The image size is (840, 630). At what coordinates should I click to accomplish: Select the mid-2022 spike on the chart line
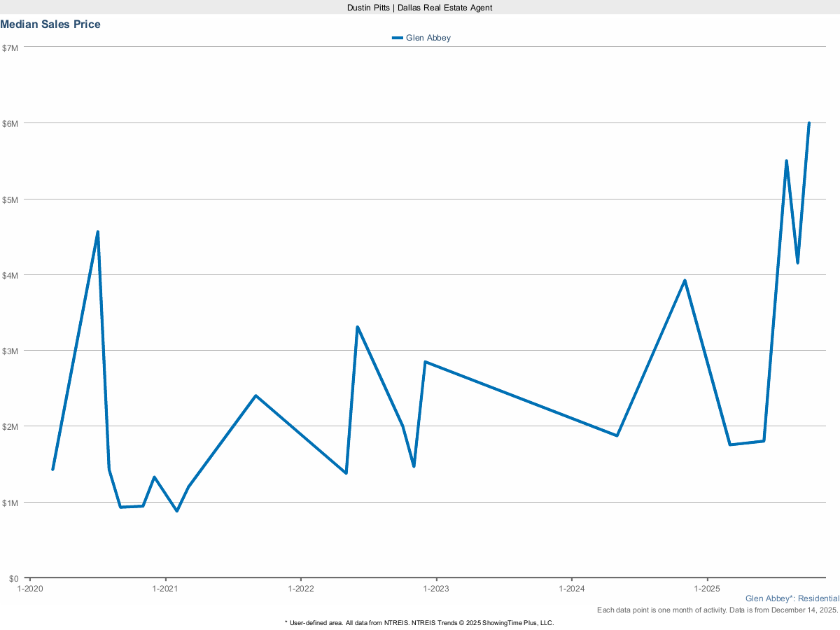(358, 326)
